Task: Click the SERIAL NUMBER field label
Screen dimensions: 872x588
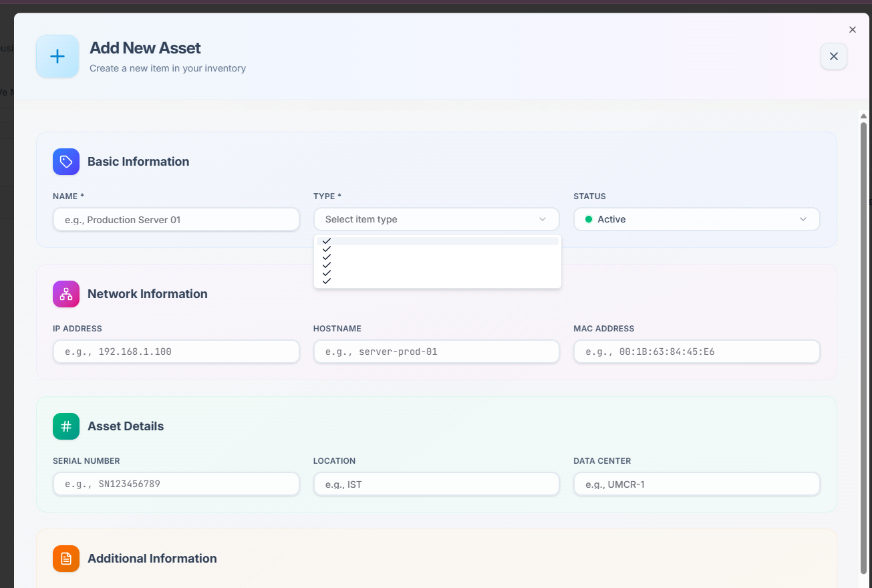Action: pyautogui.click(x=86, y=461)
